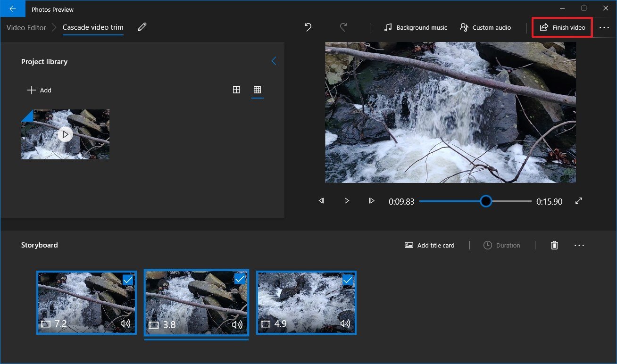Switch library to small grid view

258,90
